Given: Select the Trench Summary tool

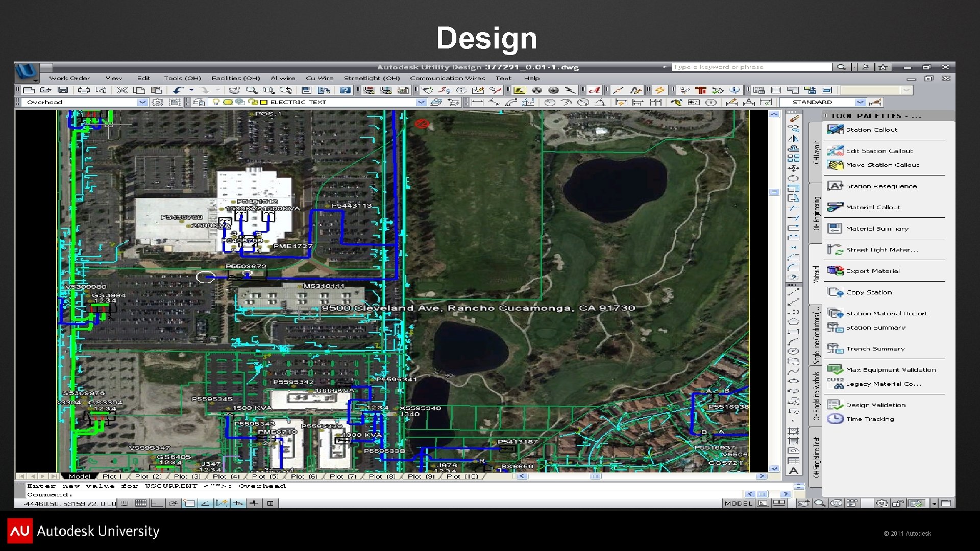Looking at the screenshot, I should pos(875,348).
